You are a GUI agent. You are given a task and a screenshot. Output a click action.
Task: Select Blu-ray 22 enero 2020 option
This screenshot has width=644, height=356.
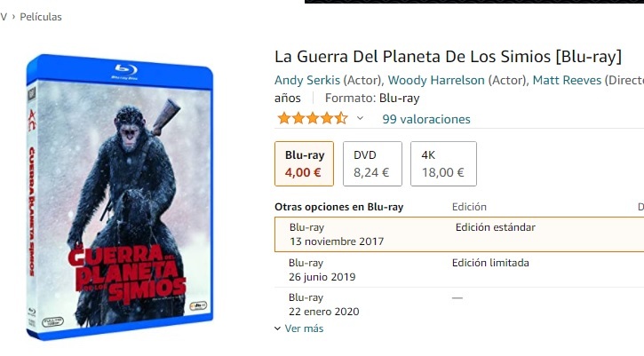coord(459,305)
